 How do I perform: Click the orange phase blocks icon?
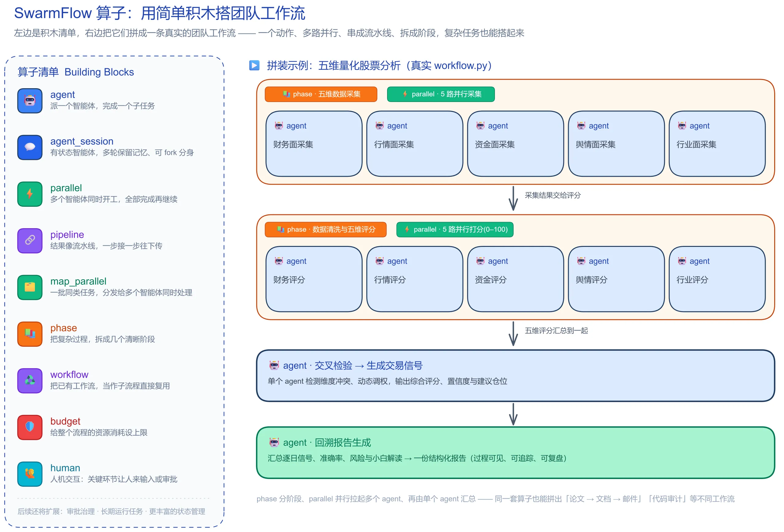pos(30,334)
